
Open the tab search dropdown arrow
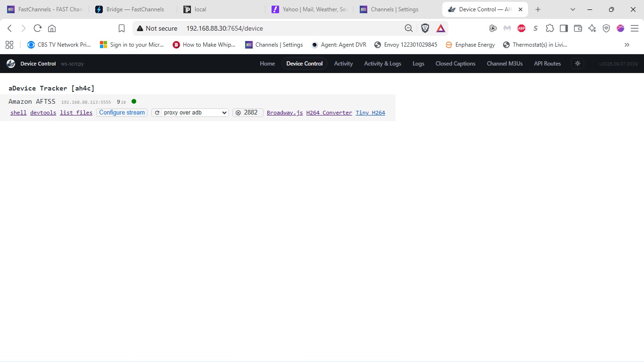pos(573,9)
